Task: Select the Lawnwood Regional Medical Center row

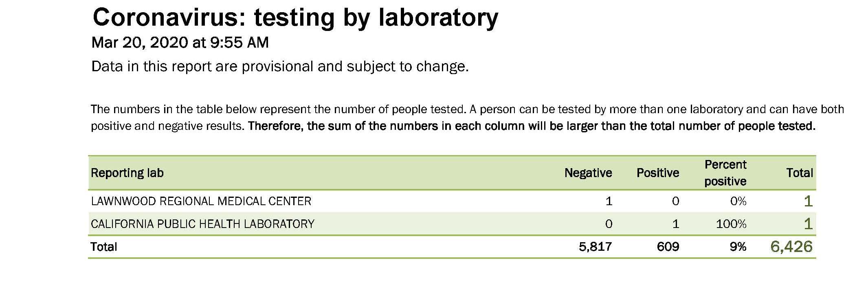Action: point(452,201)
